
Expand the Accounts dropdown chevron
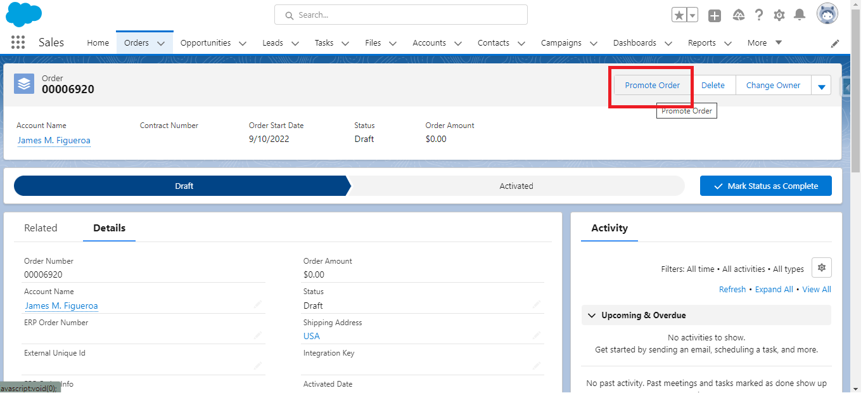coord(457,43)
